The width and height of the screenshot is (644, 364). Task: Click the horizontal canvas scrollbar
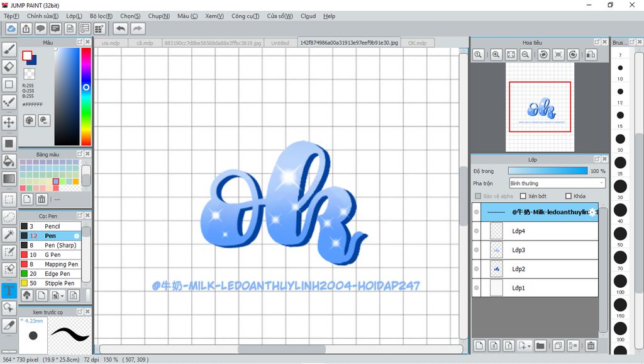(281, 349)
